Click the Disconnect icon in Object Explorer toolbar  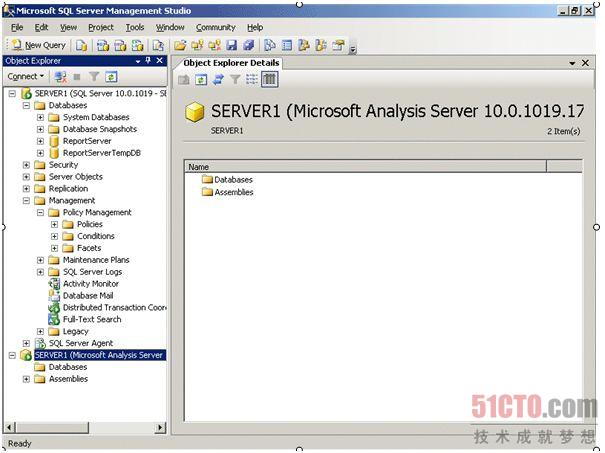tap(61, 76)
